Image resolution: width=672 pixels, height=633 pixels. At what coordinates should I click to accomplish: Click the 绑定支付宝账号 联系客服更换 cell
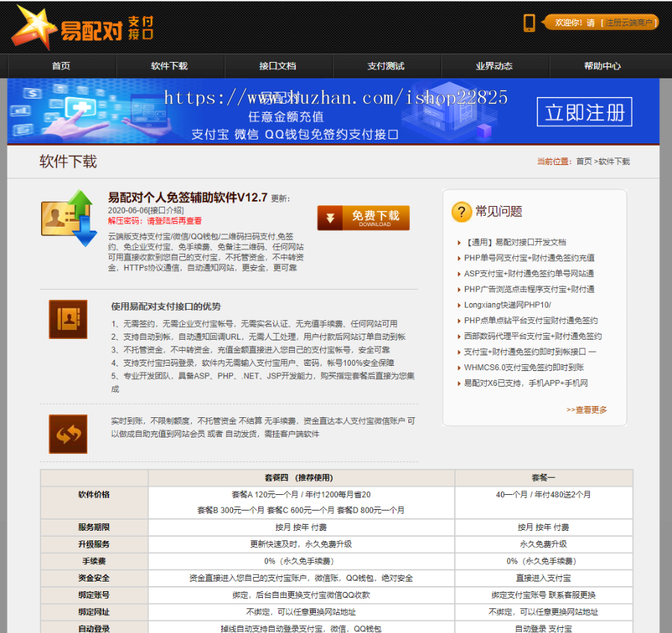(543, 595)
